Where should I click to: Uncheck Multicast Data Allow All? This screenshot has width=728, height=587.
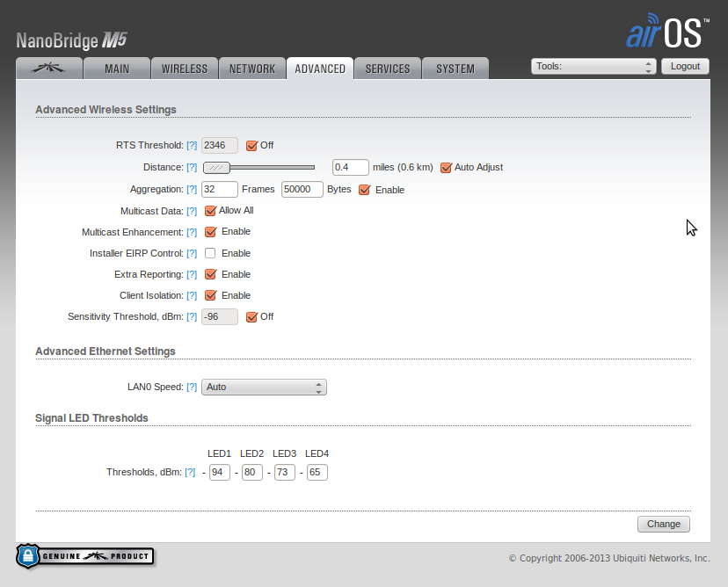210,211
